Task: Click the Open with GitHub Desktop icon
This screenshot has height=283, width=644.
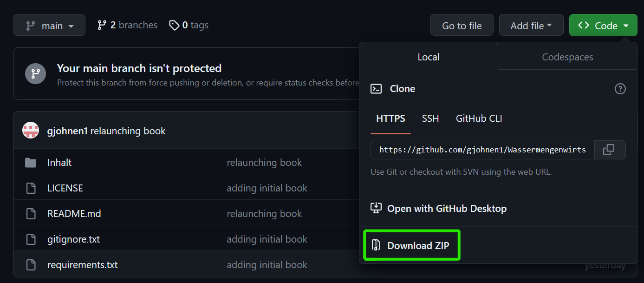Action: (x=376, y=208)
